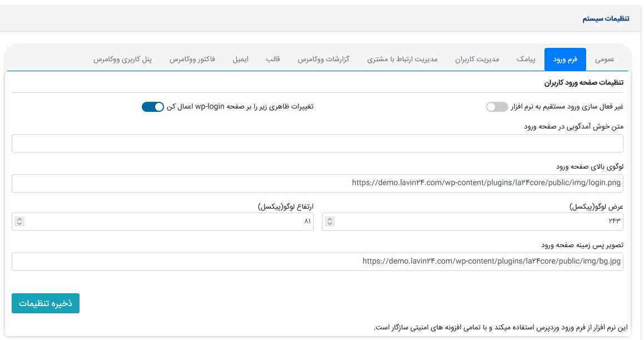Click the welcome text input field

[x=317, y=143]
